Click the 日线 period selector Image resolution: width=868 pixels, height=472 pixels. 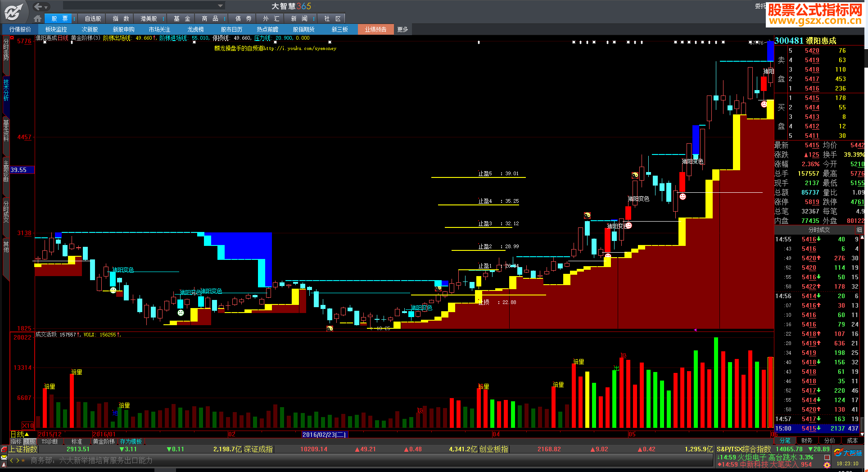point(20,434)
